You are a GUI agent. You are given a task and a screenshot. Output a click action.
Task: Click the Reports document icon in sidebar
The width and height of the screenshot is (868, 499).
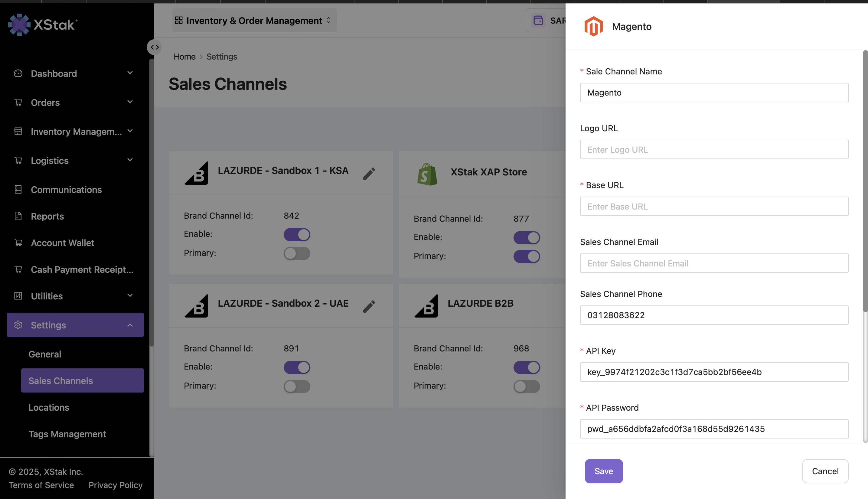click(x=18, y=216)
